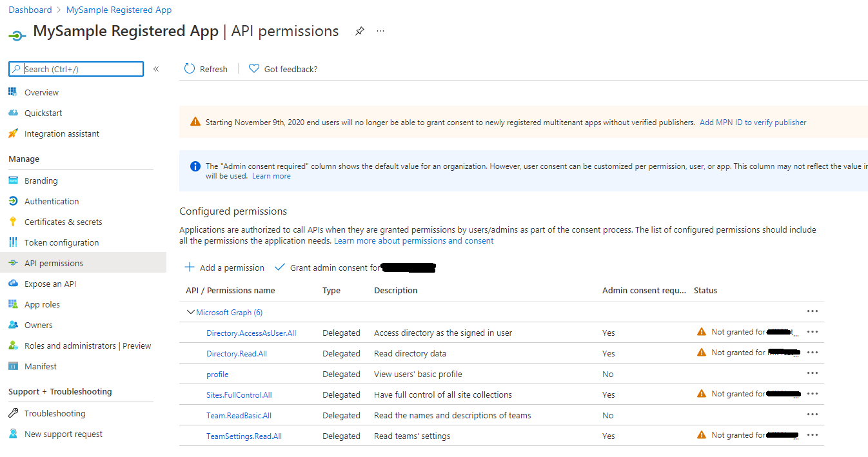Click the Token configuration bars icon
The height and width of the screenshot is (457, 868).
pyautogui.click(x=13, y=242)
